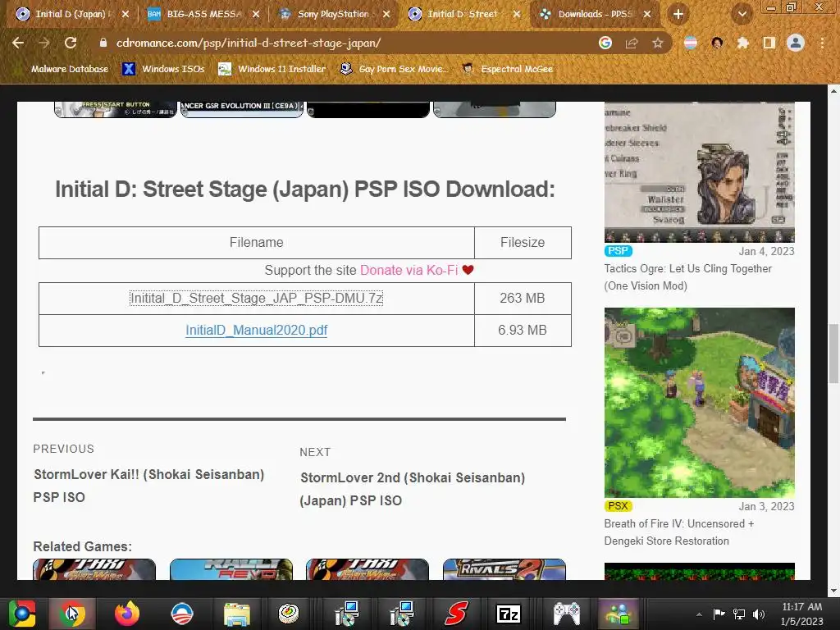Close the Downloads - PPSSPP tab
840x630 pixels.
pyautogui.click(x=647, y=14)
